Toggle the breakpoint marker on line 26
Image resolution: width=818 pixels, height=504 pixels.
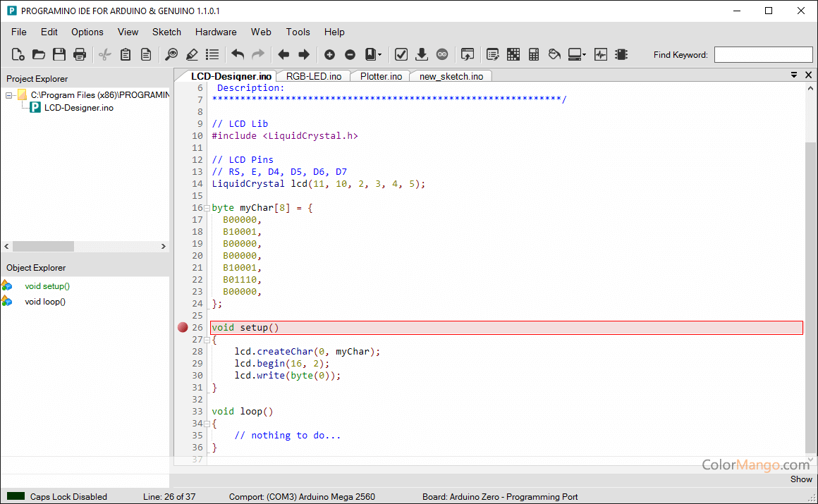click(x=183, y=328)
